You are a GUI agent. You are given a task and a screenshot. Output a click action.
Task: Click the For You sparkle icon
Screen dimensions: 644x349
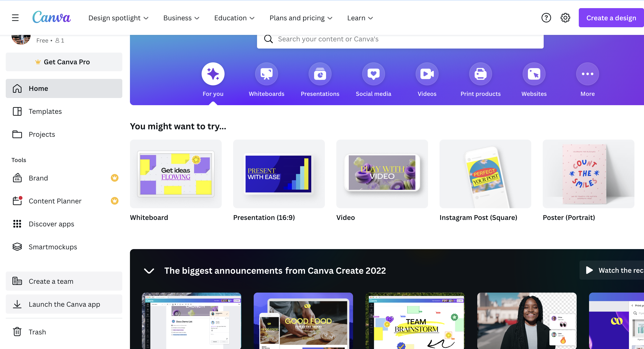213,74
